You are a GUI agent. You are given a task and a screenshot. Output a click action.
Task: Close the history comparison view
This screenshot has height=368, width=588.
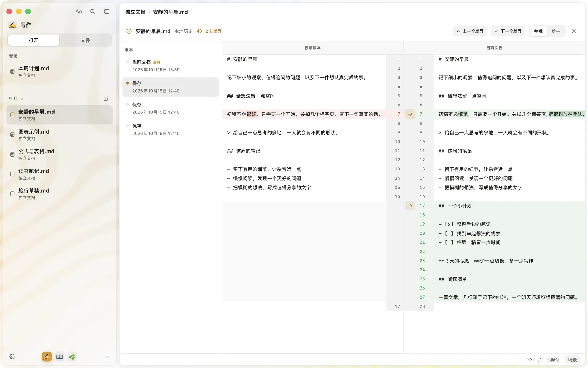click(x=574, y=31)
